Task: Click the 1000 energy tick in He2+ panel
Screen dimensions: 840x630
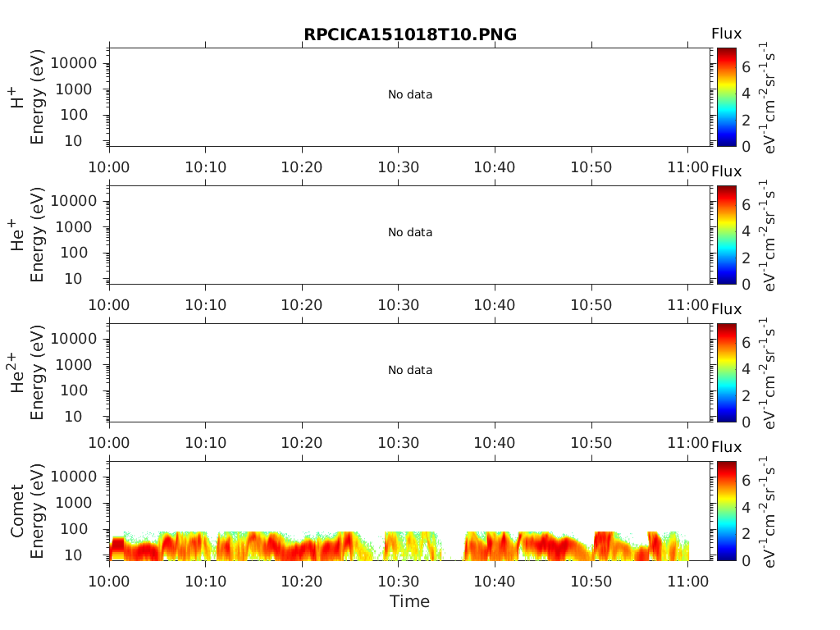Action: (74, 365)
